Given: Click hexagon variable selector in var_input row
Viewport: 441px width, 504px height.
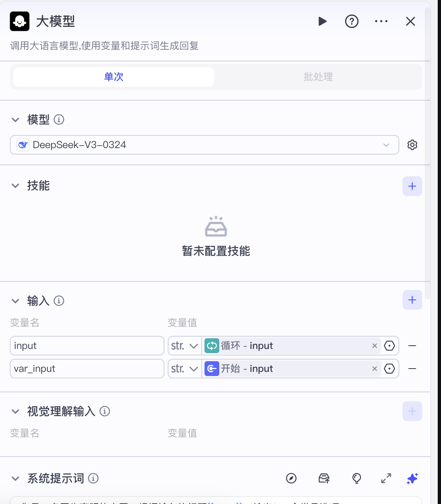Looking at the screenshot, I should [389, 369].
